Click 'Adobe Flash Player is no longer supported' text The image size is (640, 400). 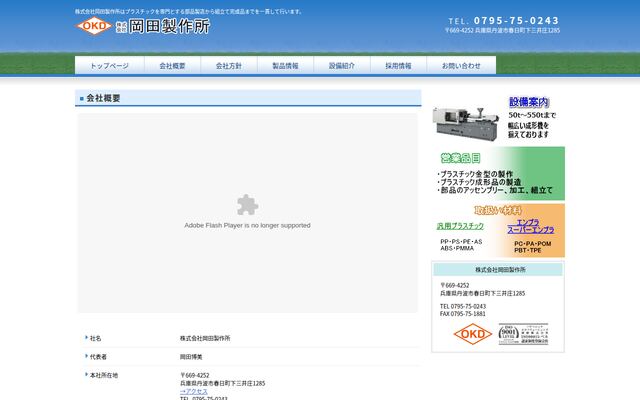click(247, 225)
